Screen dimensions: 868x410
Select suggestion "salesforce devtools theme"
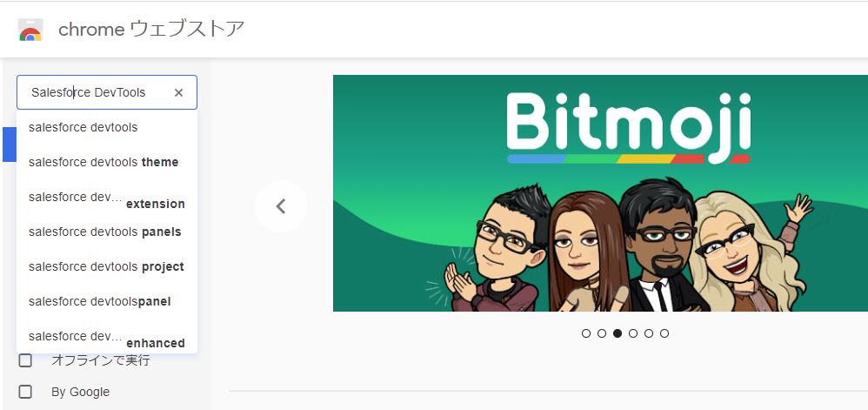[x=107, y=162]
